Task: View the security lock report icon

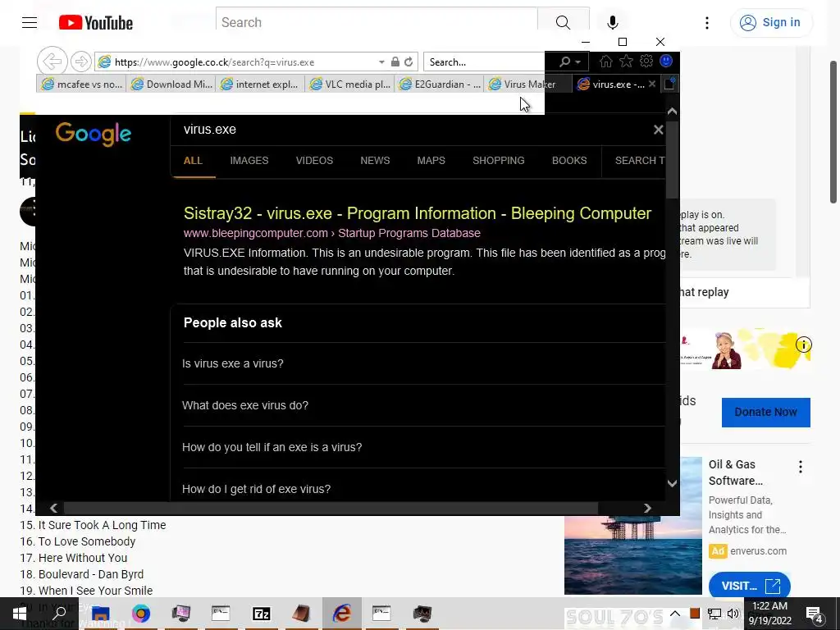Action: pos(395,62)
